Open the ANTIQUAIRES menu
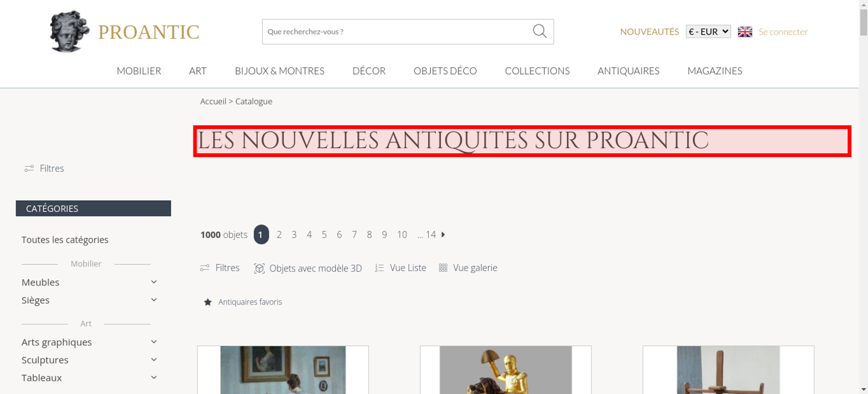 point(628,71)
